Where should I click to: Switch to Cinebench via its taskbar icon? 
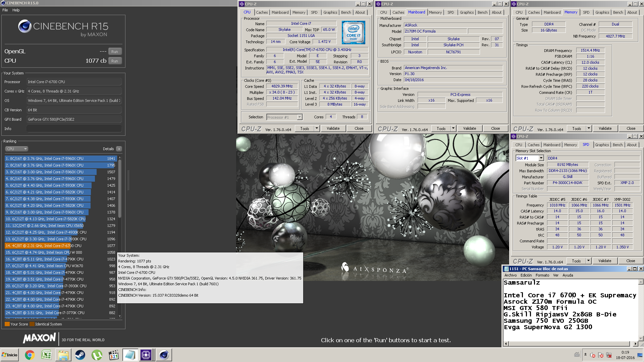164,355
